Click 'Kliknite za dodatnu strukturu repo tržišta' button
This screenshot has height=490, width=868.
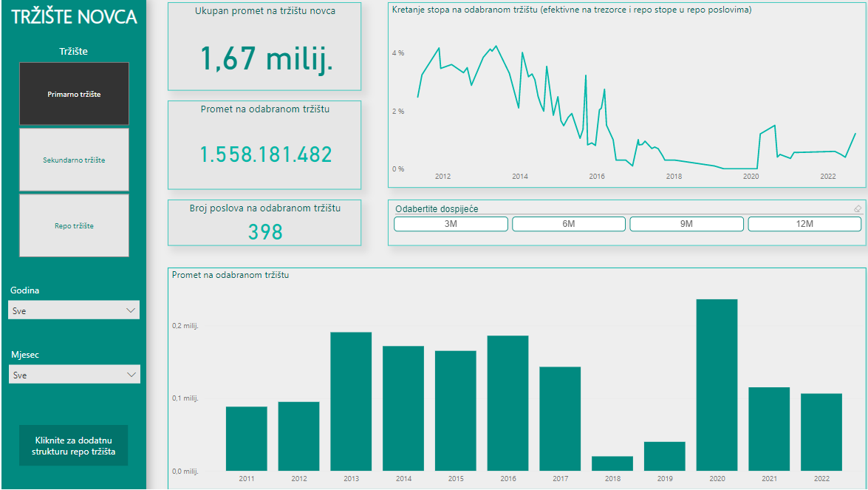[73, 446]
